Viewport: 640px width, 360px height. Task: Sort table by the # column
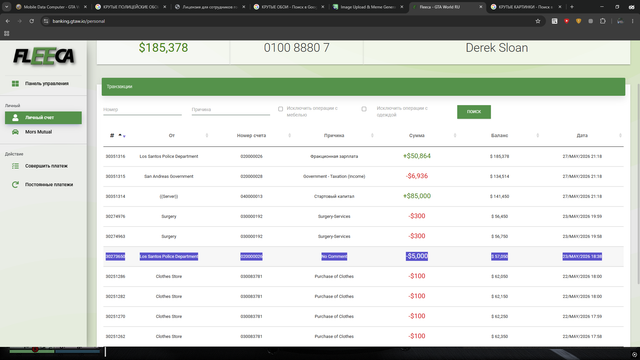tap(117, 136)
